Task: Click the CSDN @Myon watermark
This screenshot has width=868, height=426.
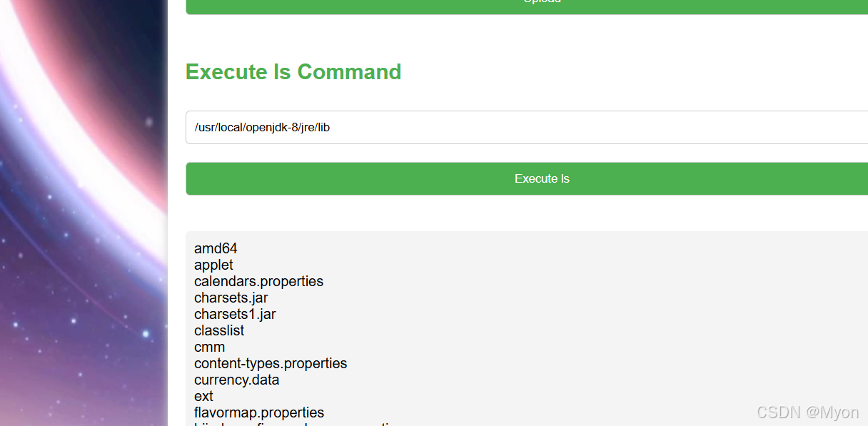Action: coord(807,412)
